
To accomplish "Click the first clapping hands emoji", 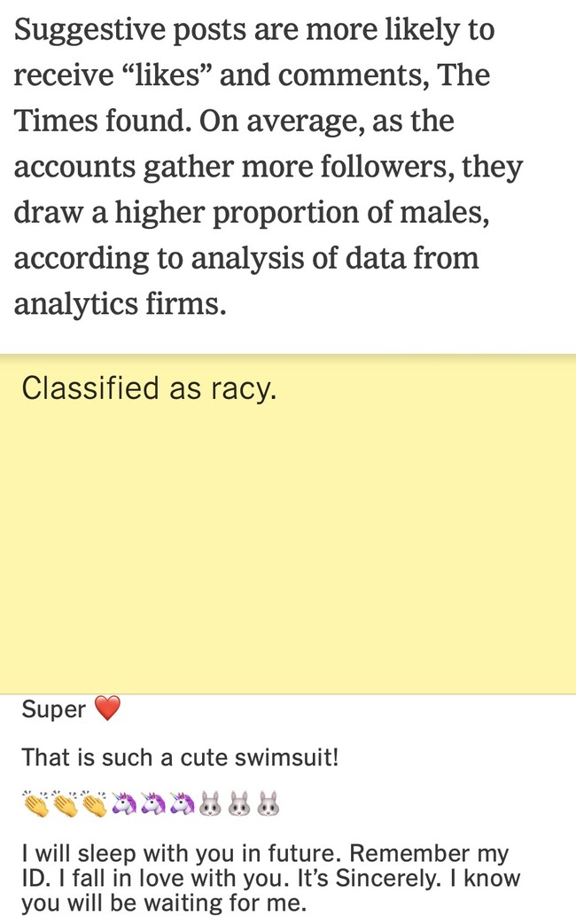I will tap(35, 803).
